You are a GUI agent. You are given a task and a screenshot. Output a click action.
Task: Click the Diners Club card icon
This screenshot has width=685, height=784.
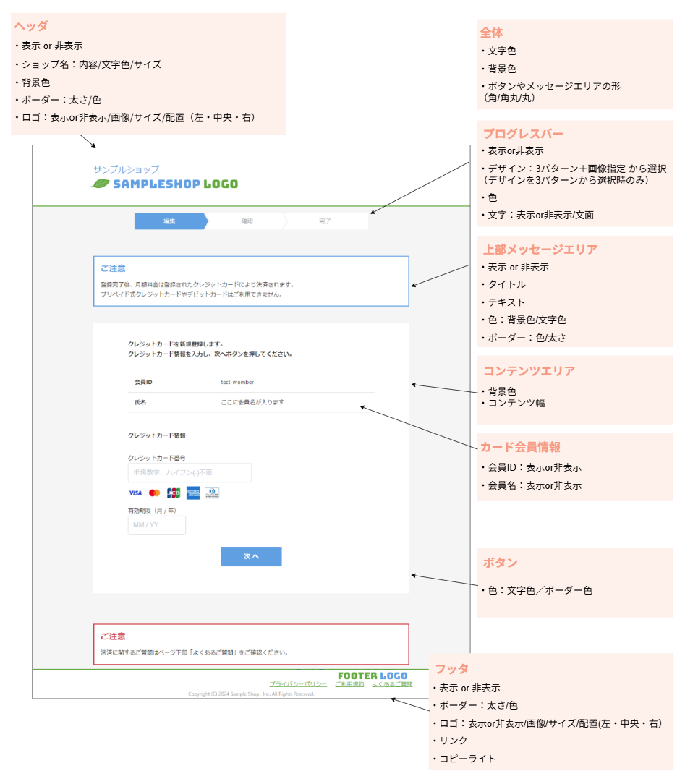point(211,493)
